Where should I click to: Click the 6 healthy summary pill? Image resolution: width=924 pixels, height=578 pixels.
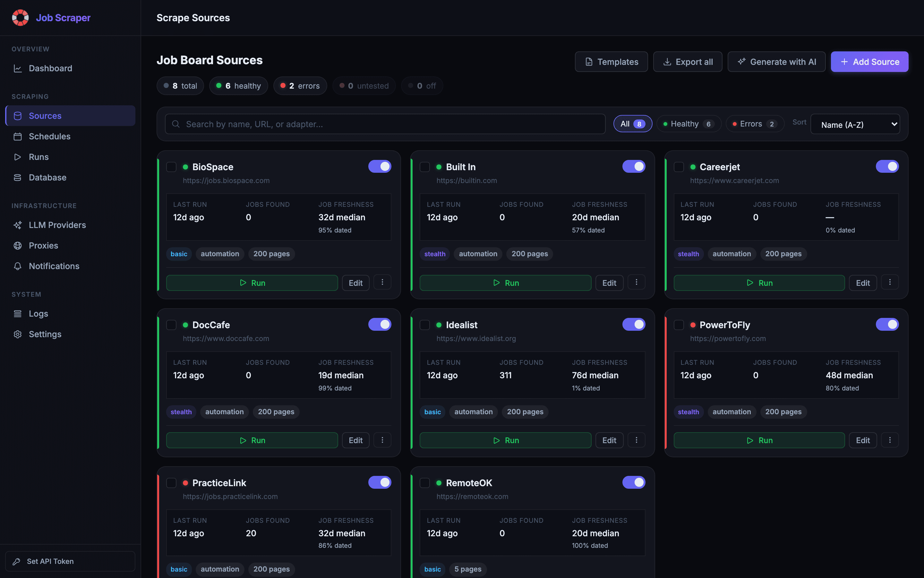click(239, 86)
